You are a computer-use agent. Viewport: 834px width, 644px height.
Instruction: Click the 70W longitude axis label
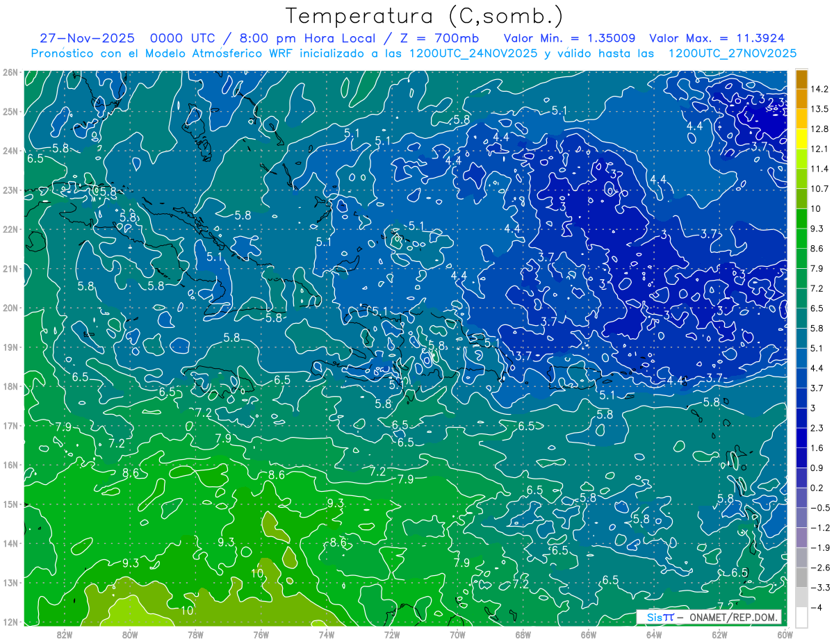[x=457, y=635]
